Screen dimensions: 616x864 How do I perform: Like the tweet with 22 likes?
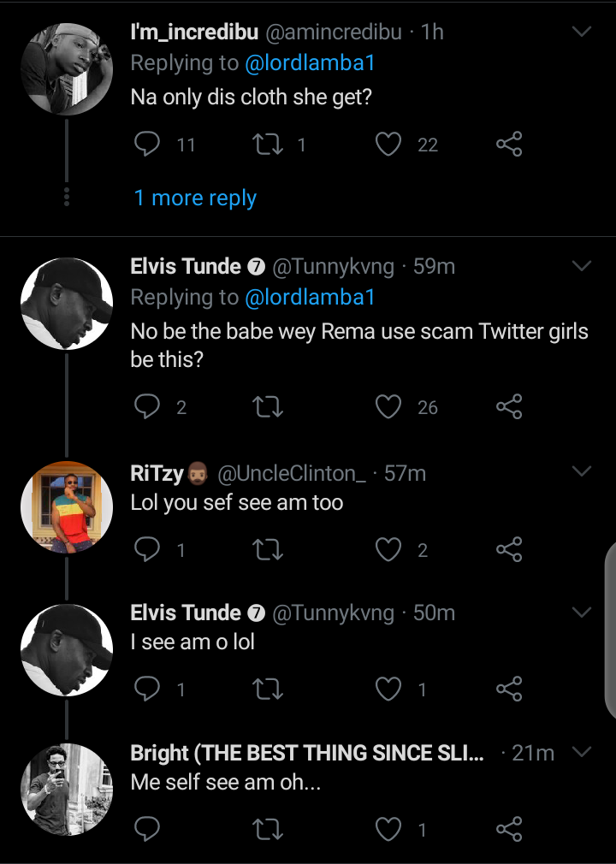pos(389,144)
